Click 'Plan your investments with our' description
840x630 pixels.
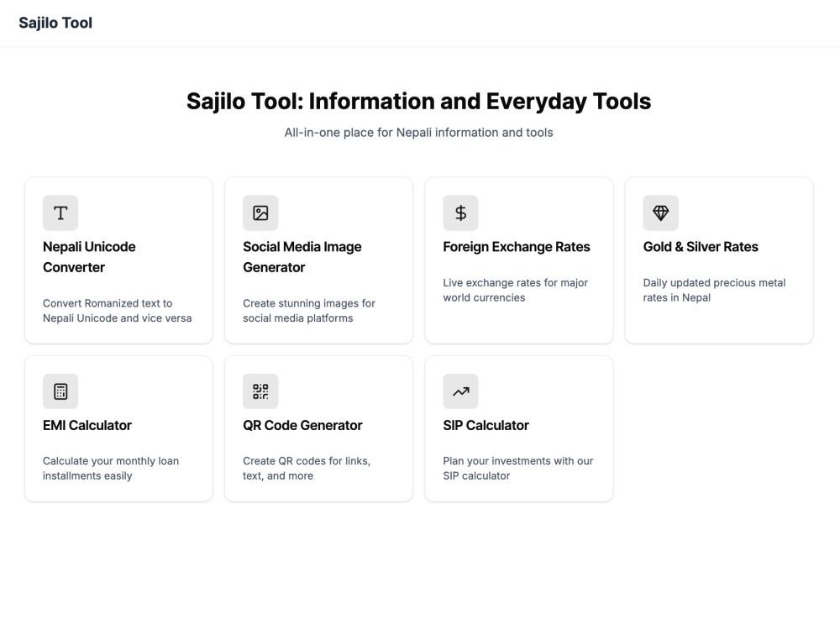pos(518,468)
